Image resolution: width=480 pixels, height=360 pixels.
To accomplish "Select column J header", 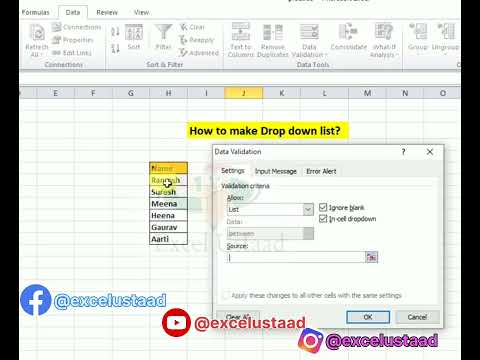I will tap(244, 93).
